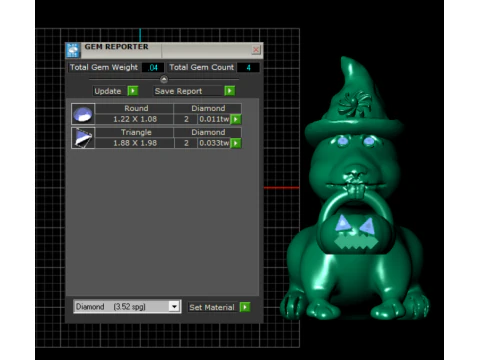The height and width of the screenshot is (360, 480).
Task: Click the 0.033tw weight value
Action: point(214,143)
